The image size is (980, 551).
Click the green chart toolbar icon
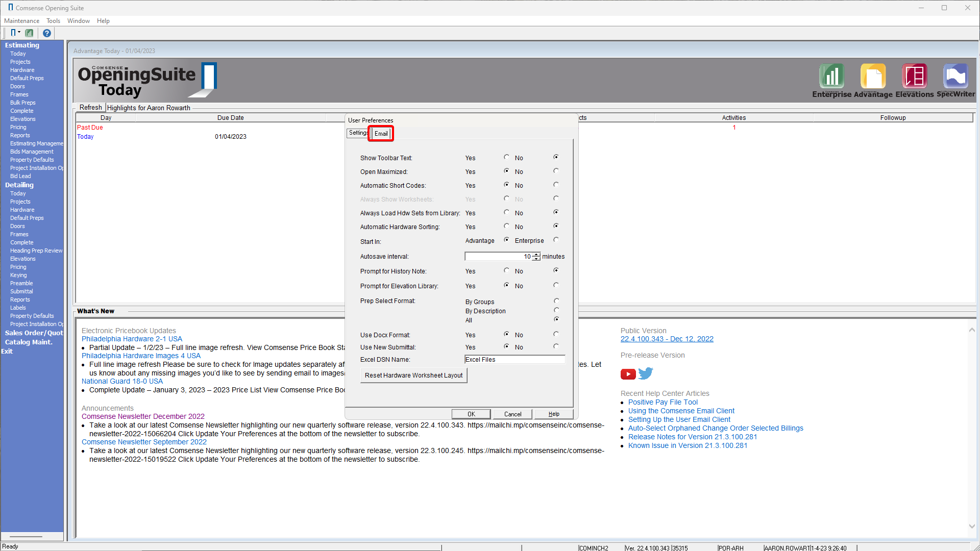coord(30,33)
